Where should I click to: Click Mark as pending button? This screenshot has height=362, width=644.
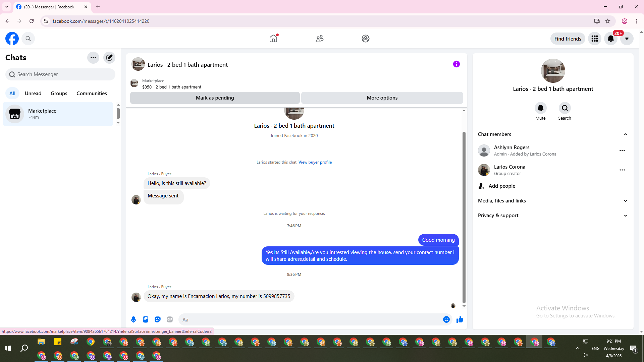click(215, 98)
